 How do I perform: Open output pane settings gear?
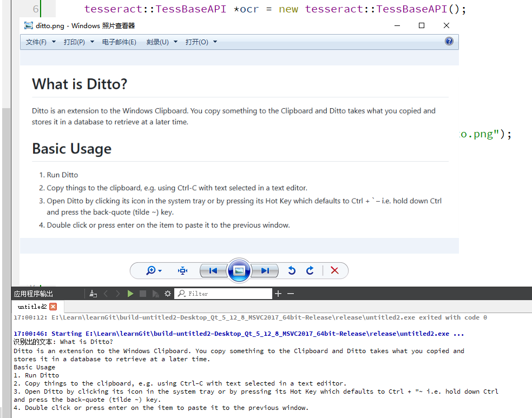pos(168,294)
